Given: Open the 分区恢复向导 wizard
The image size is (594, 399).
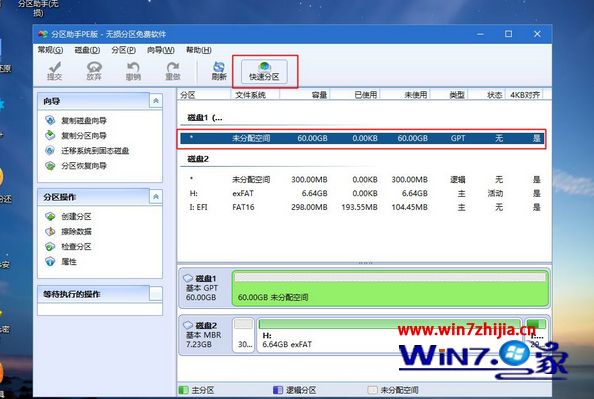Looking at the screenshot, I should coord(84,166).
